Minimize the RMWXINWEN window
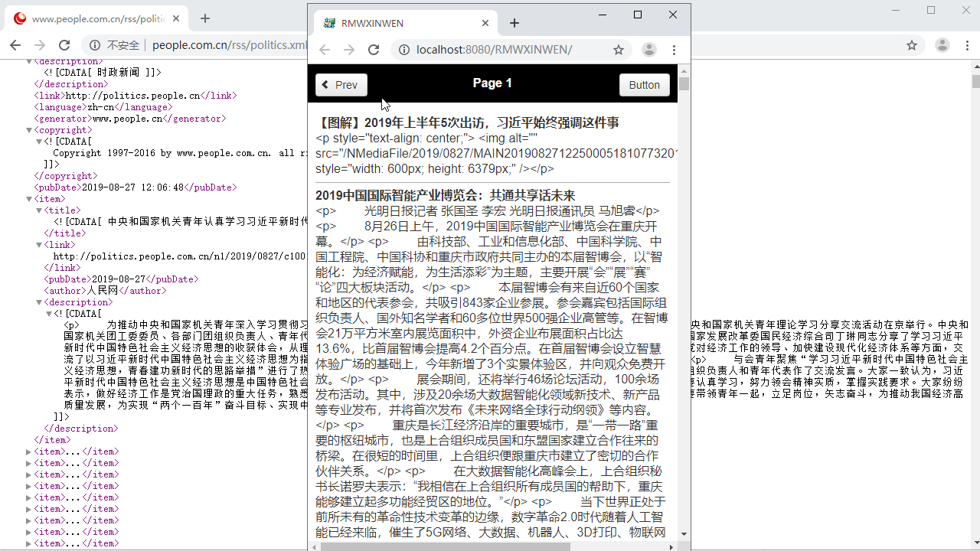Image resolution: width=980 pixels, height=551 pixels. (603, 15)
